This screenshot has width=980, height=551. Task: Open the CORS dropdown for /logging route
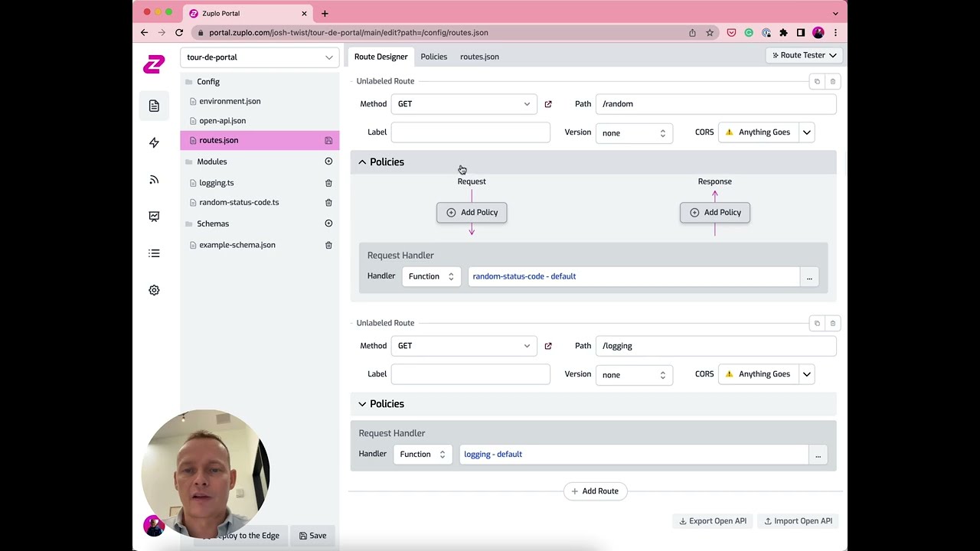pos(806,374)
